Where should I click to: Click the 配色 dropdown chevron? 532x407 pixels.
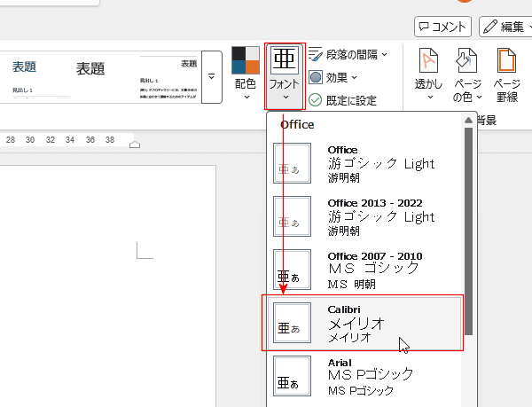pyautogui.click(x=246, y=97)
